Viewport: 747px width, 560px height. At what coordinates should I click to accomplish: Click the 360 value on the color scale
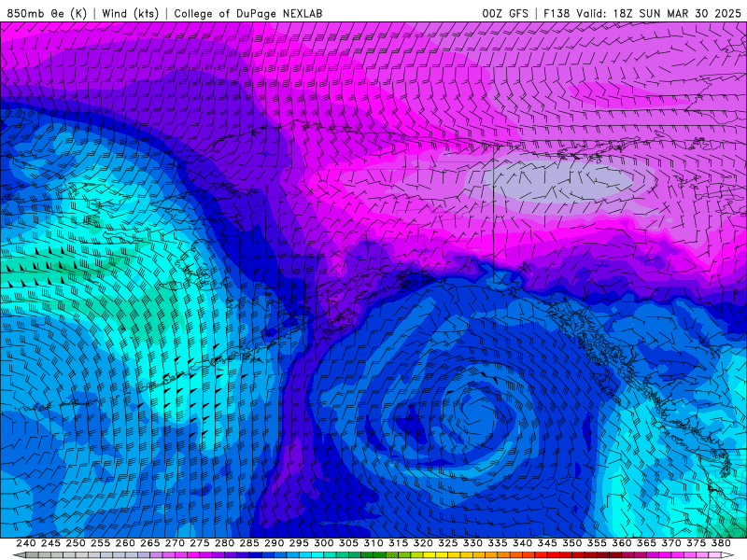tap(622, 543)
